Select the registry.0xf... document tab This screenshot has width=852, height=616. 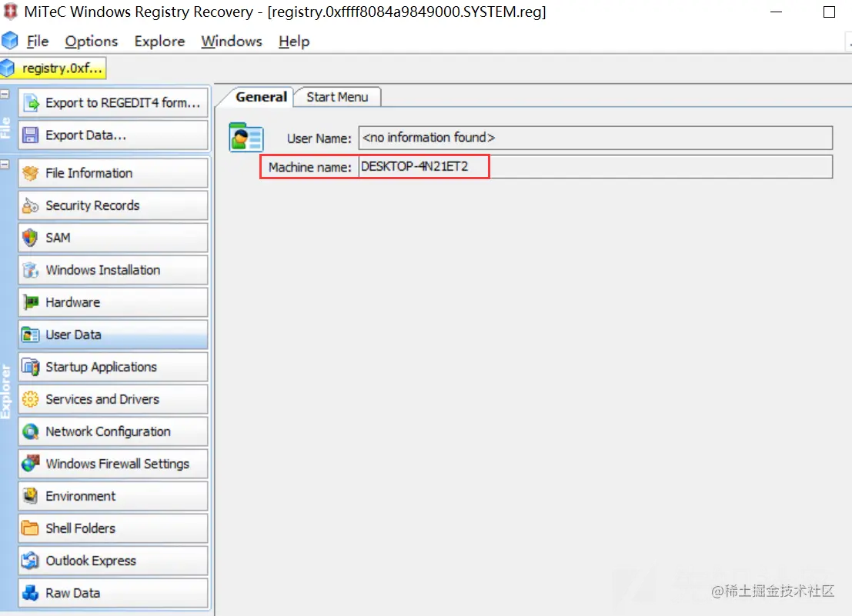[53, 68]
